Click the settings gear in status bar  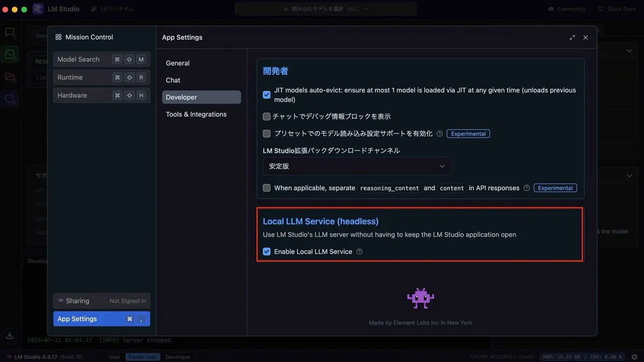coord(634,357)
